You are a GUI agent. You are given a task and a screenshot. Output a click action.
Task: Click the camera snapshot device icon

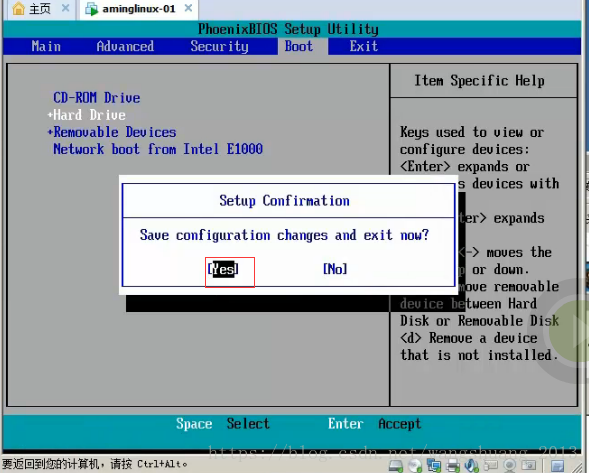click(529, 465)
